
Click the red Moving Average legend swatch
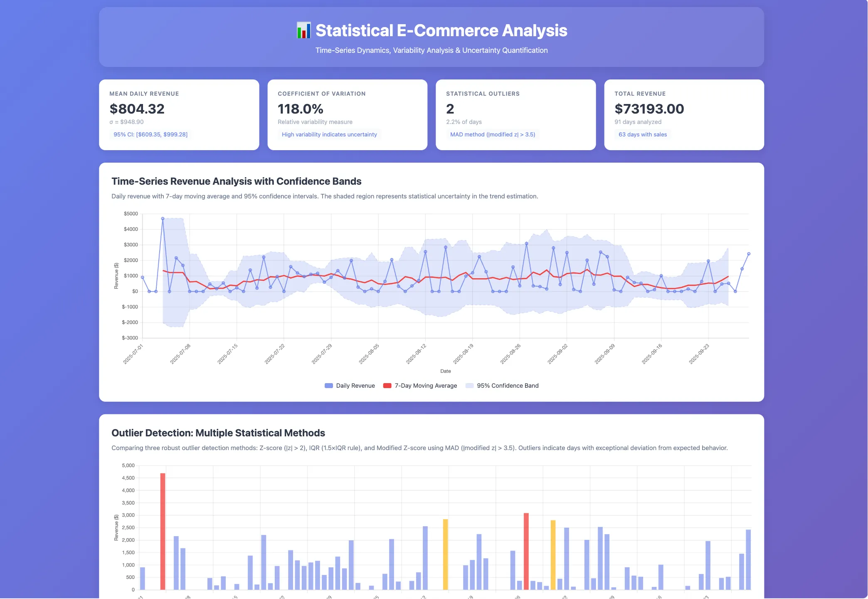pos(387,386)
